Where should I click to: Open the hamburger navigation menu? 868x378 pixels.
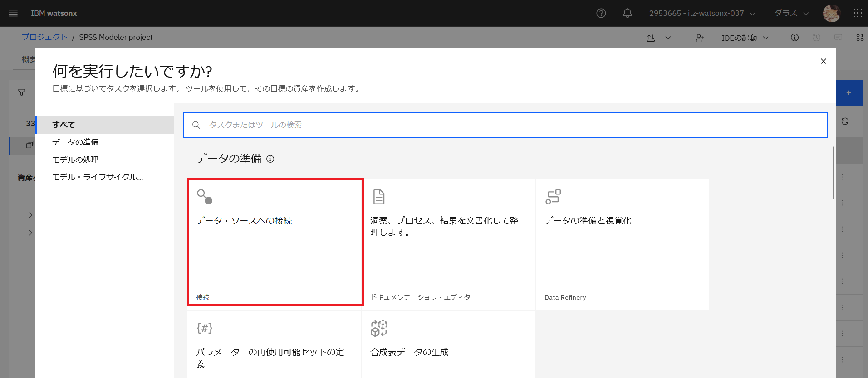13,13
